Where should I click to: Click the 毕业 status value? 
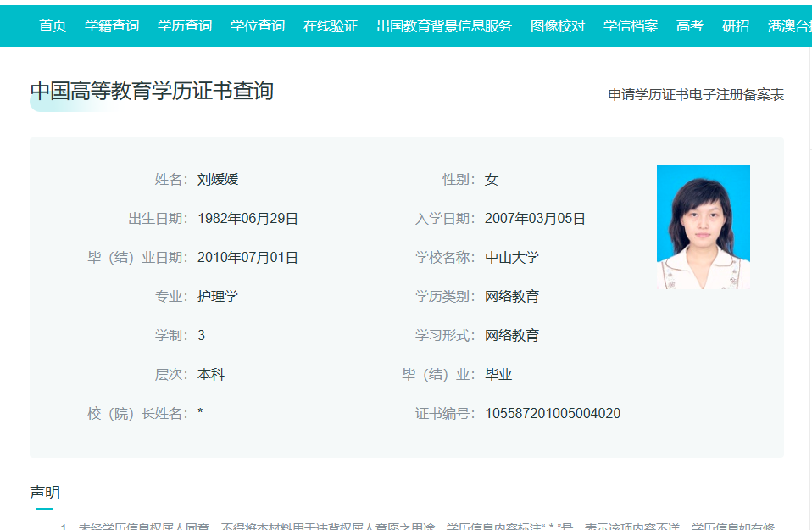click(x=498, y=374)
